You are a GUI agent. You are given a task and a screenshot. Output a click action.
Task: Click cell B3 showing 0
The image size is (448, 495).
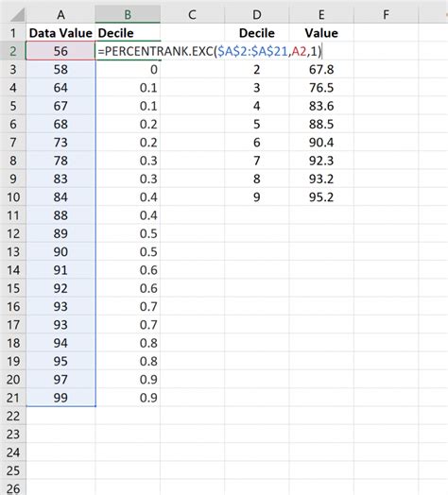128,69
